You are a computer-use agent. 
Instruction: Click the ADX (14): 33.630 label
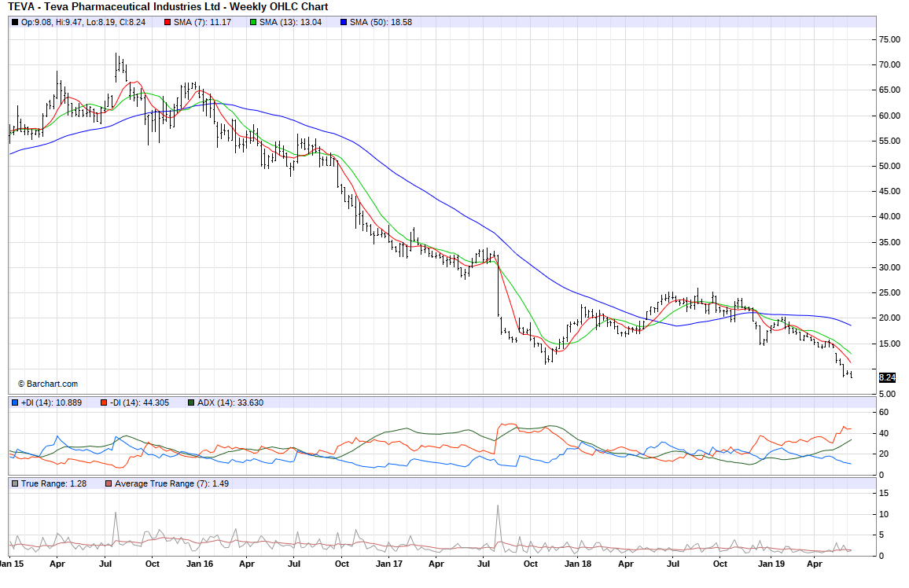coord(230,402)
